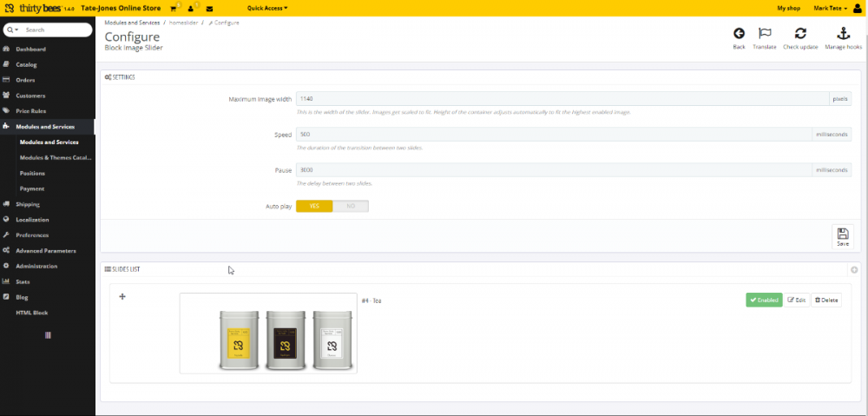Viewport: 868px width, 416px height.
Task: Delete the Tea slide
Action: click(x=826, y=300)
